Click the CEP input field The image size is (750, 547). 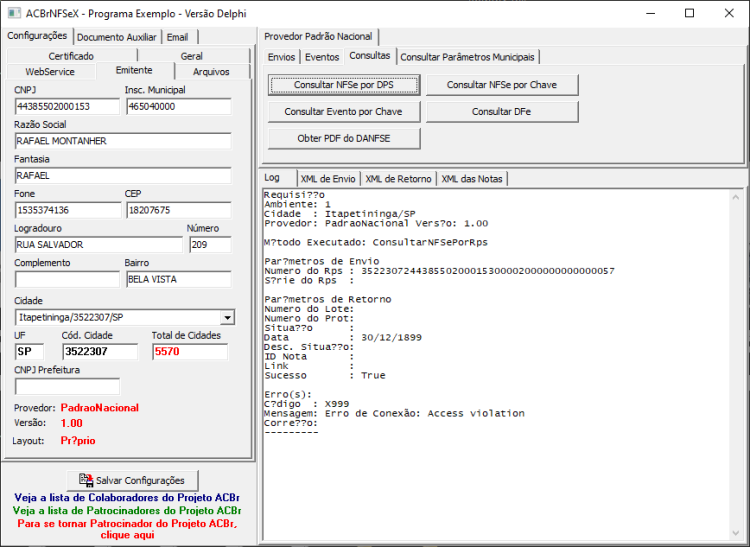pyautogui.click(x=179, y=210)
